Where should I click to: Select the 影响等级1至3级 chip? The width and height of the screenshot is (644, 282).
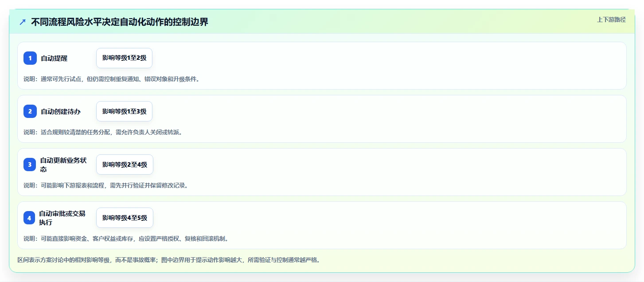tap(124, 111)
